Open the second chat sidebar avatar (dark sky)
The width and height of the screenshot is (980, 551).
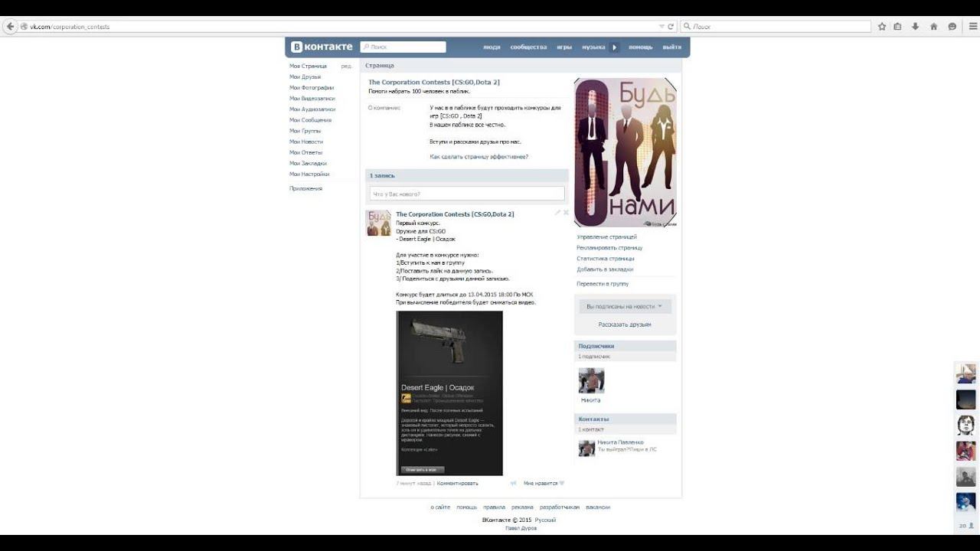965,399
